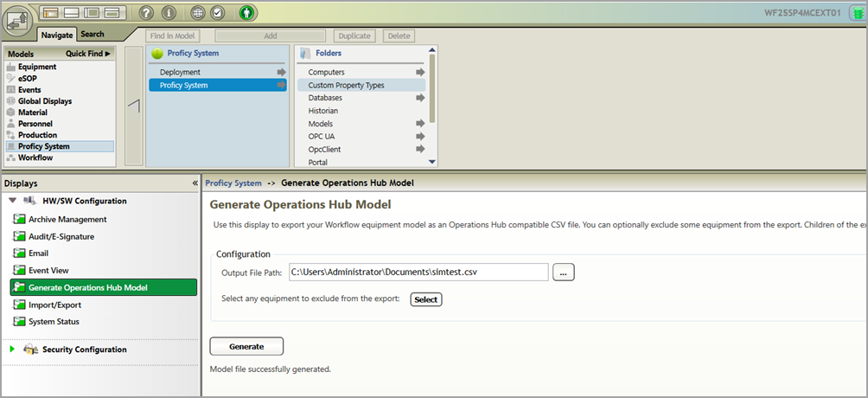
Task: Click the Folders list scrollbar thumb
Action: click(432, 89)
